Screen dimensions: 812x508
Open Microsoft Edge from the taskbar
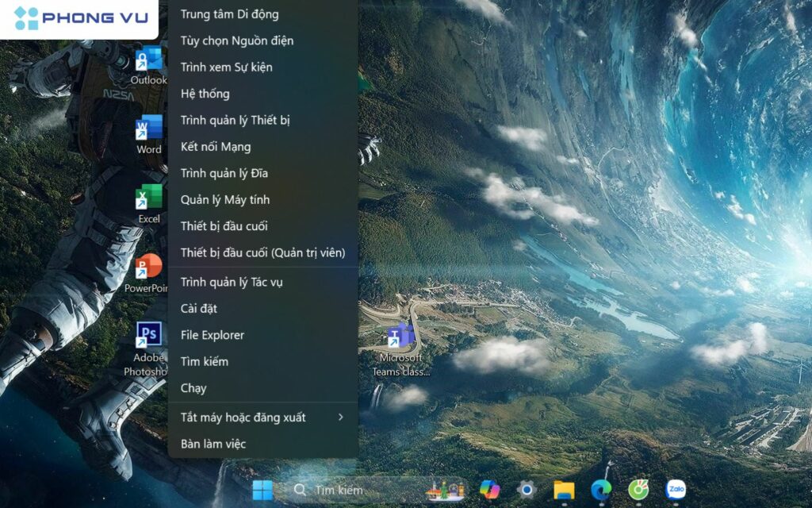click(600, 491)
